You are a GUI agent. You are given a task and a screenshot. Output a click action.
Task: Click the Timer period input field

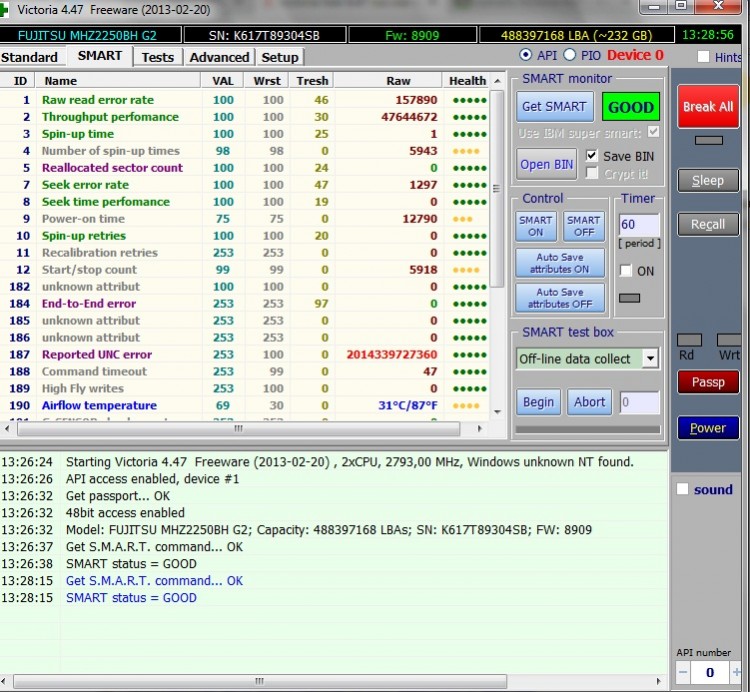(639, 226)
